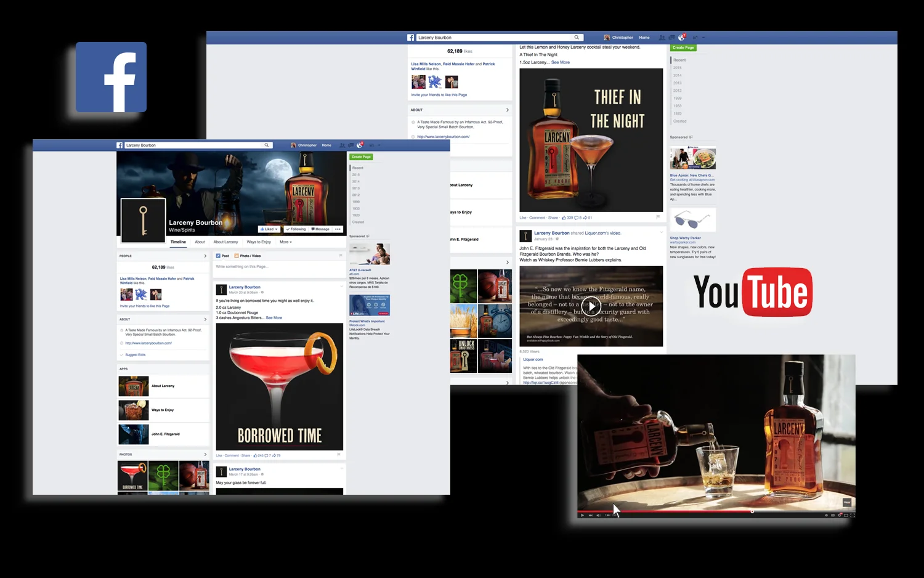Viewport: 924px width, 578px height.
Task: Select the Post composer tab
Action: click(222, 256)
